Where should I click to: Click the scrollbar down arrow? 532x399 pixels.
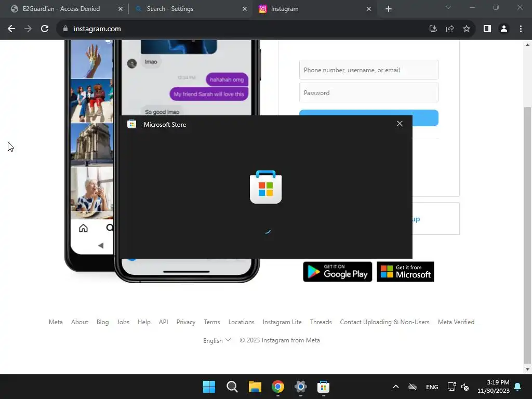pyautogui.click(x=527, y=369)
